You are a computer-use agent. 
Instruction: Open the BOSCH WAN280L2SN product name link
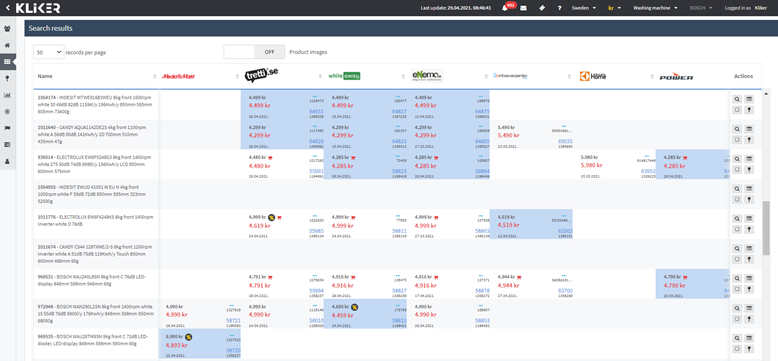[96, 314]
